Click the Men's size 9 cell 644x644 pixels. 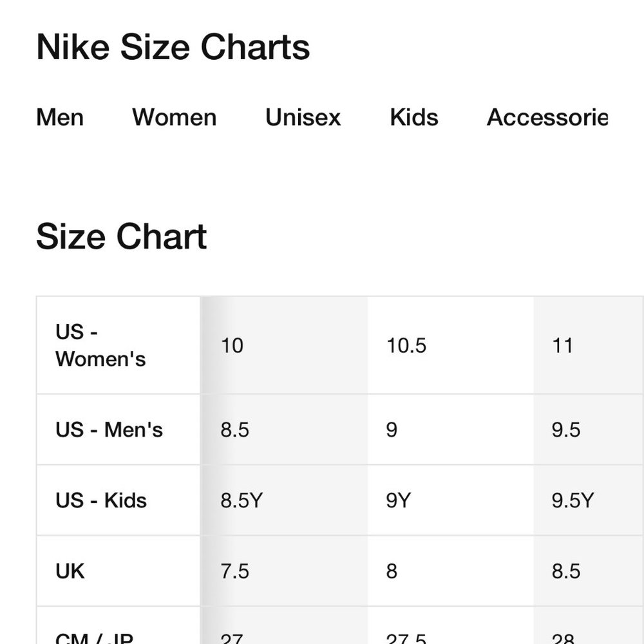pyautogui.click(x=451, y=430)
